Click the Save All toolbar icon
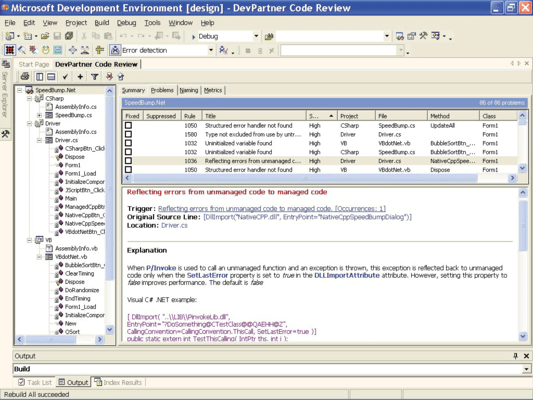 pyautogui.click(x=69, y=36)
